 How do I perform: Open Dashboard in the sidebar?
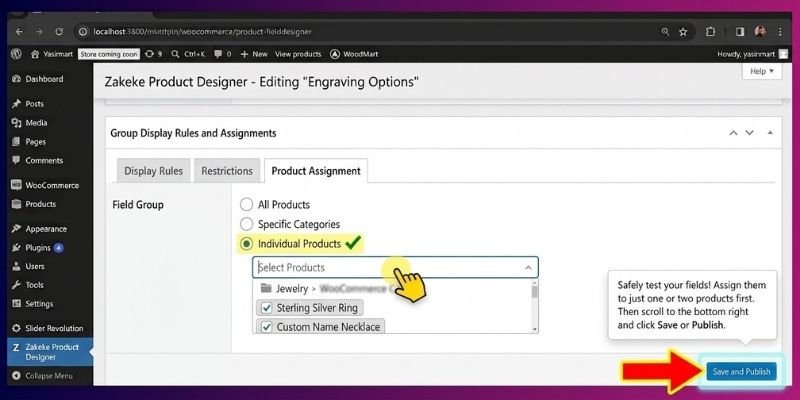(46, 79)
